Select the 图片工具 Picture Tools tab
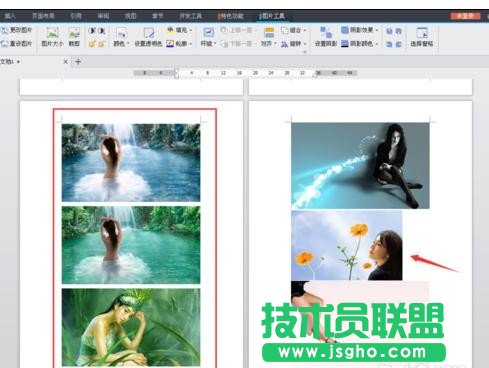Screen dimensions: 489x368 tap(272, 16)
